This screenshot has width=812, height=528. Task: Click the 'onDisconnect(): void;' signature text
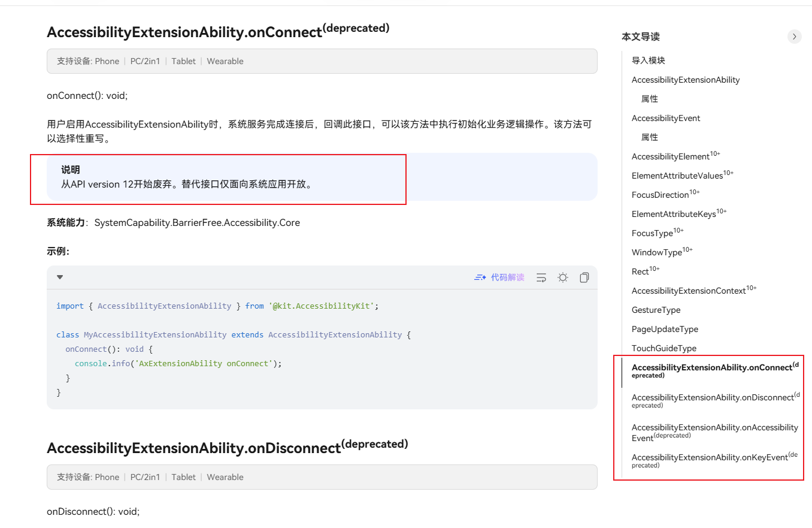pyautogui.click(x=93, y=511)
